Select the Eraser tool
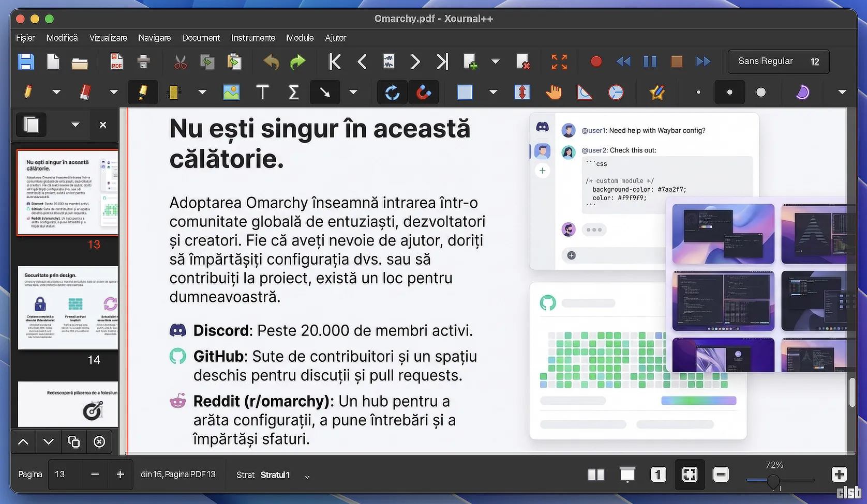This screenshot has height=504, width=867. click(x=85, y=93)
